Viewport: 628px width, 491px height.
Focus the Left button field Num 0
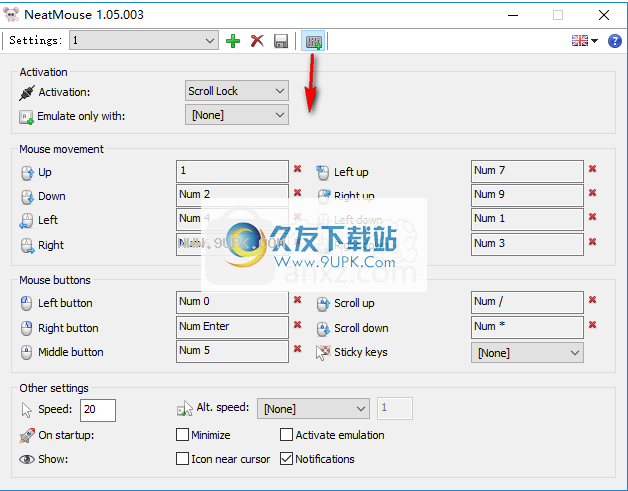point(232,302)
